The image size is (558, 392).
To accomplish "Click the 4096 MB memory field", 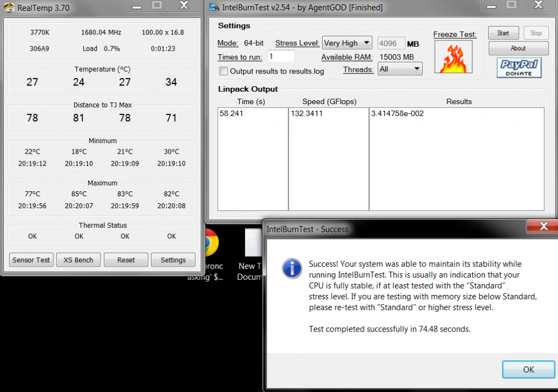I will click(x=391, y=44).
